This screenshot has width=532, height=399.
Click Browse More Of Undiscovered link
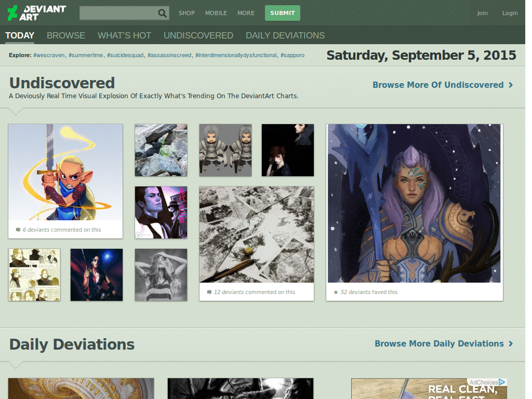pyautogui.click(x=438, y=85)
